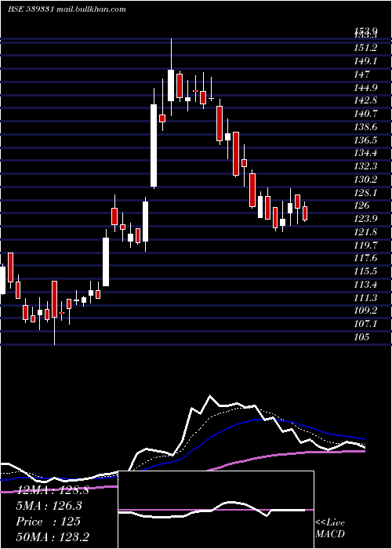This screenshot has width=392, height=549.
Task: Click the 109.2 price axis label
Action: tap(366, 311)
